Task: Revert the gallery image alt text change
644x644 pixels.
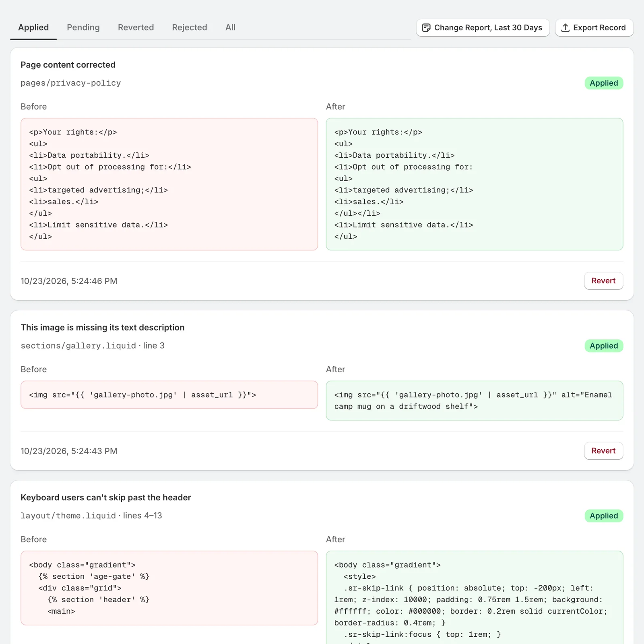Action: 603,451
